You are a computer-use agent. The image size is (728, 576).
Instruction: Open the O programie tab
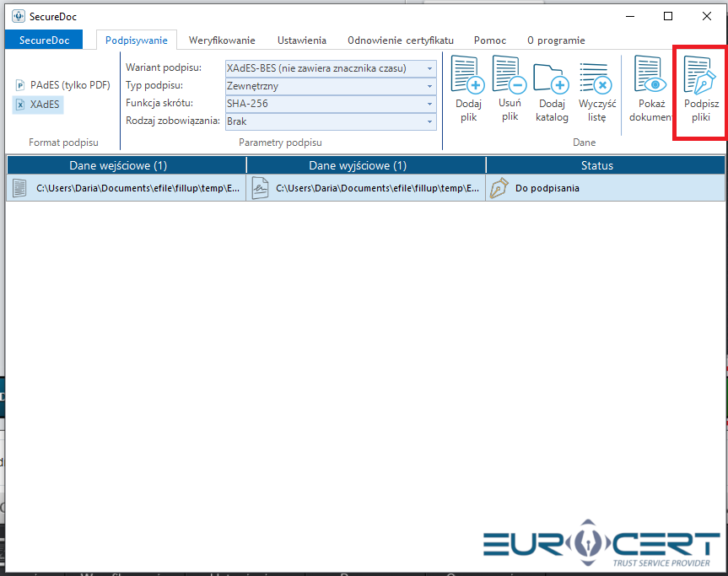point(556,40)
